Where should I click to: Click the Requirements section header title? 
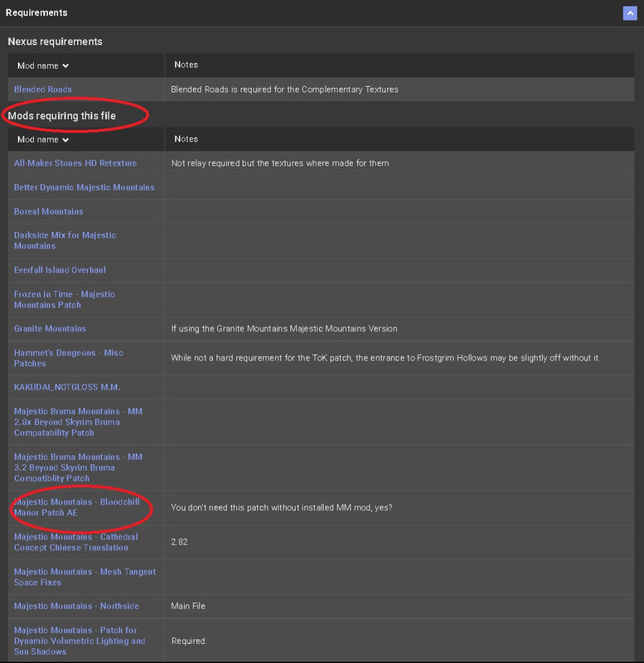(36, 12)
